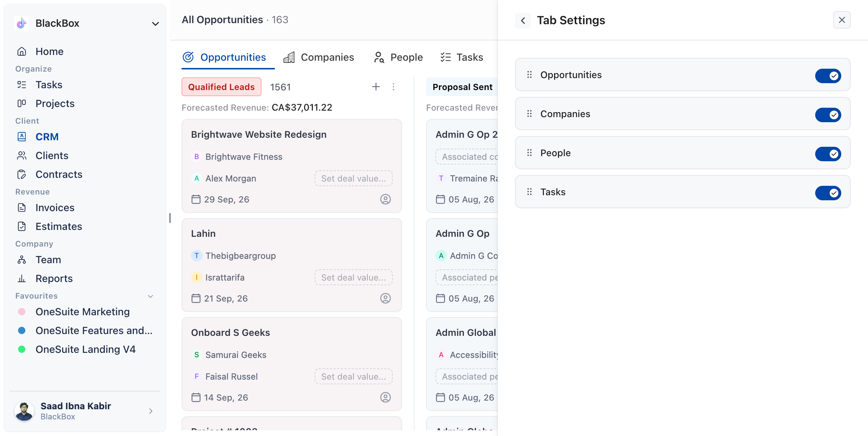Click contact Israttarifa on Lahin card
Screen dimensions: 868x436
tap(225, 277)
